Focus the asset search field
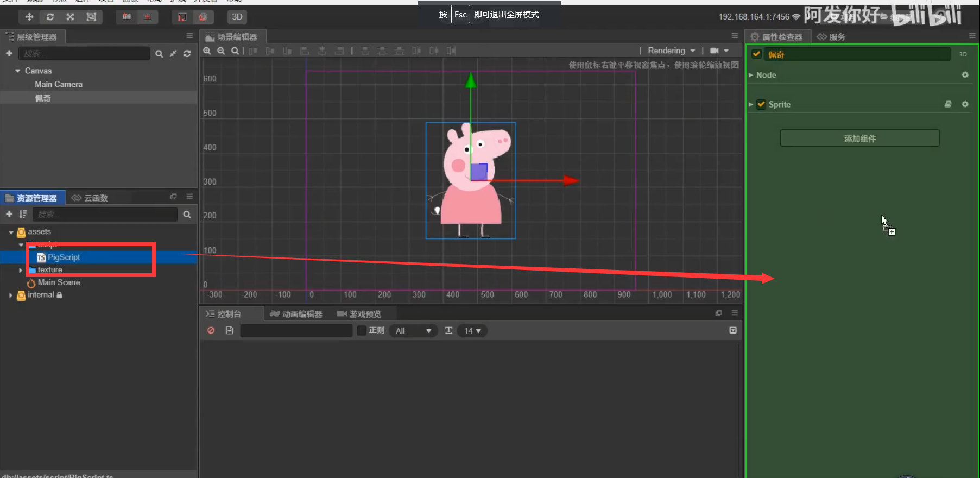 pyautogui.click(x=105, y=214)
